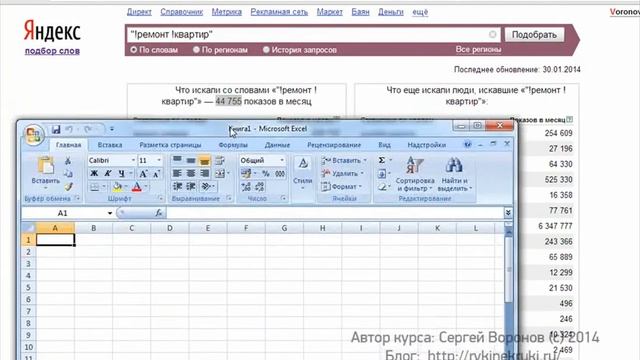Open the font size 11 dropdown

159,160
